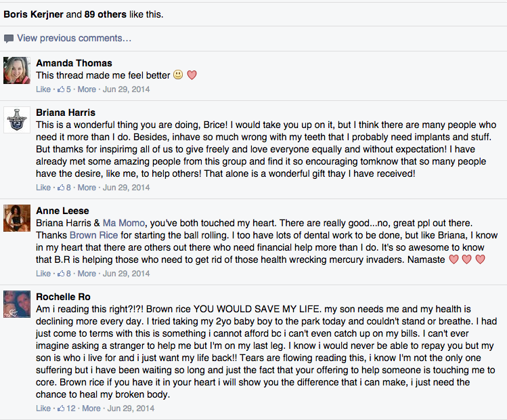507x420 pixels.
Task: Open Amanda Thomas's profile picture
Action: (x=17, y=70)
